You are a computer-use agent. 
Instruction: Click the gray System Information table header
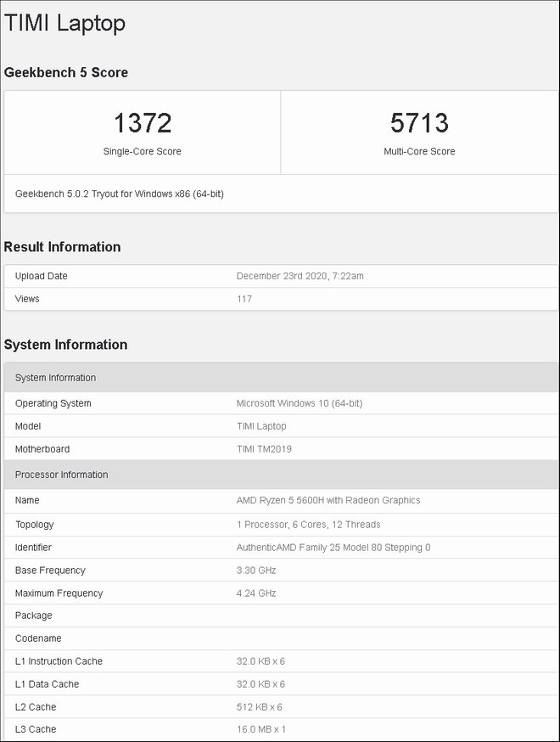pos(281,378)
